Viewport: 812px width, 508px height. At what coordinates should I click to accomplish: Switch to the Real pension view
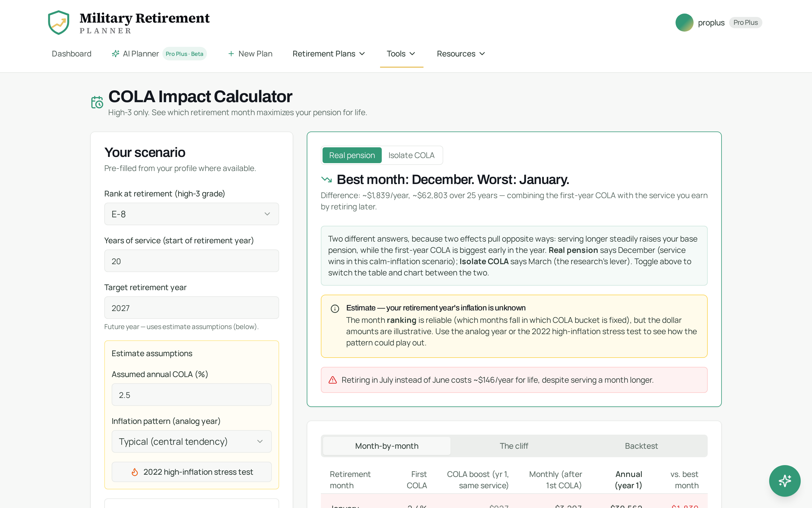coord(352,155)
